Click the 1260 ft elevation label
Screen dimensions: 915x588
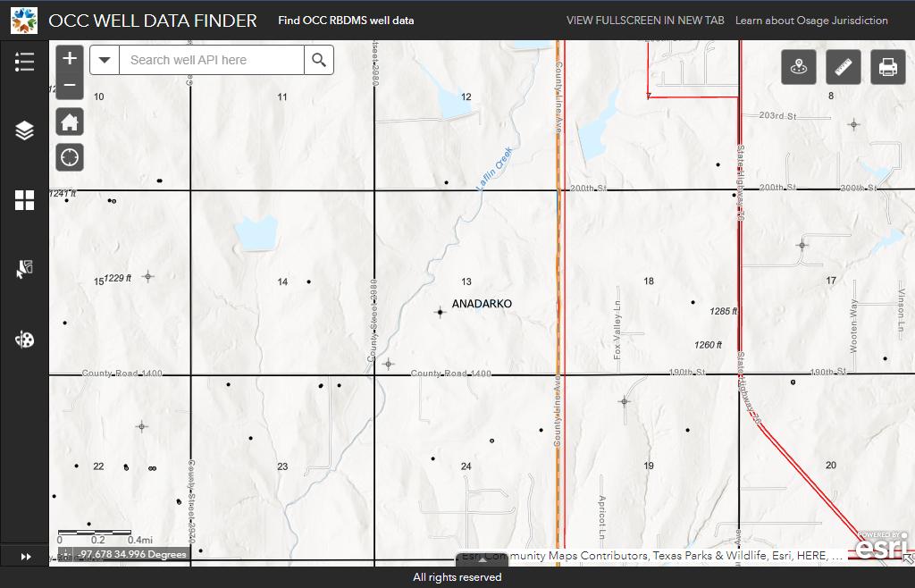click(708, 345)
